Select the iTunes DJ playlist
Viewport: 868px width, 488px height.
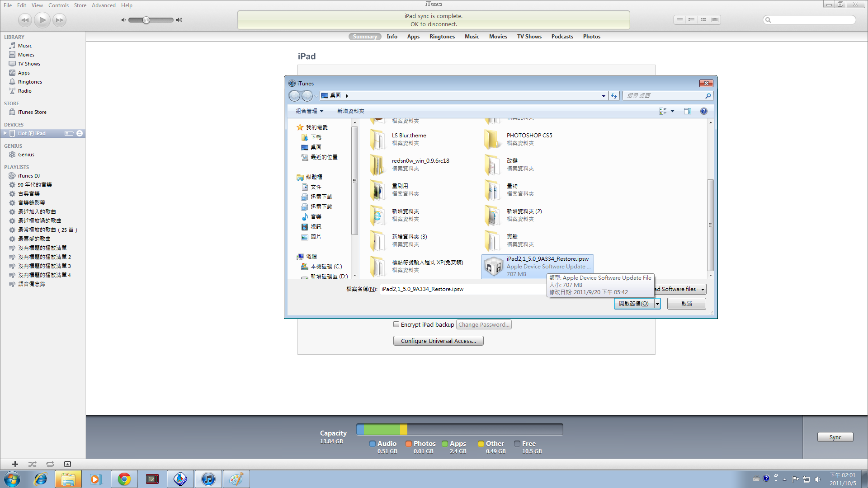(28, 176)
